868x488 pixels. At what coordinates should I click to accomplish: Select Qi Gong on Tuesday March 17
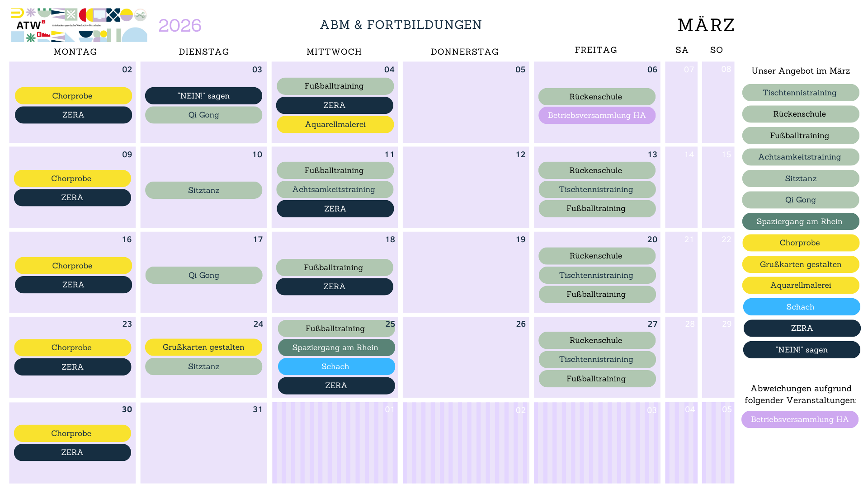point(203,275)
